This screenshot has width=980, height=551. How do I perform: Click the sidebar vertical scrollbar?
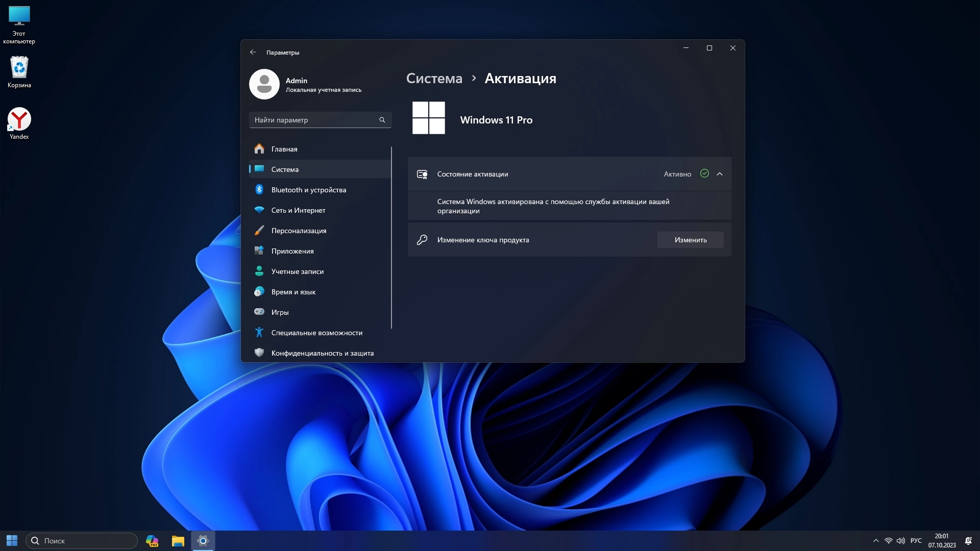[391, 237]
